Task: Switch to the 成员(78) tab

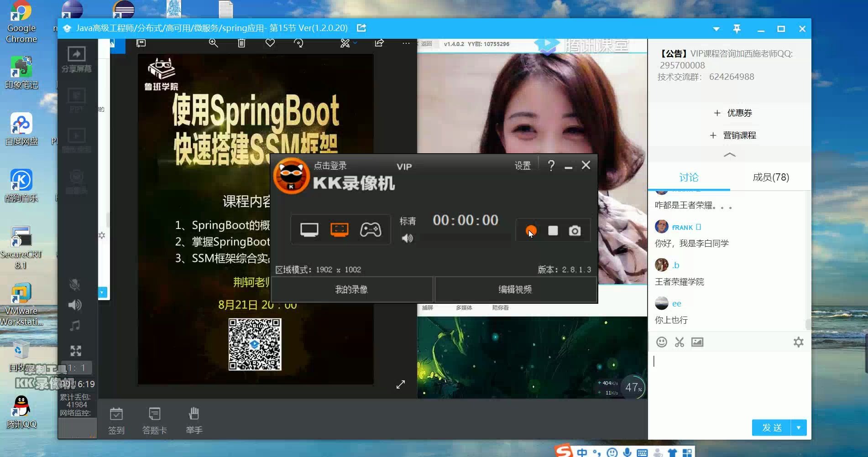Action: [x=771, y=177]
